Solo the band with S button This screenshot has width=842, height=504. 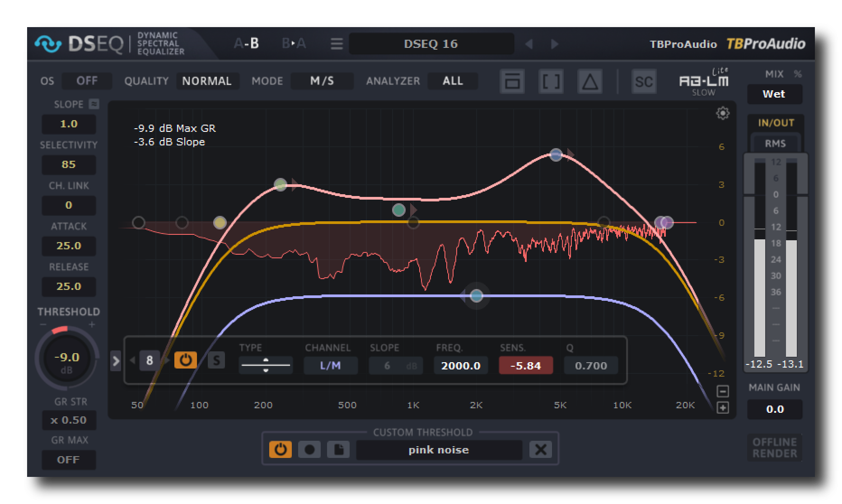coord(216,360)
